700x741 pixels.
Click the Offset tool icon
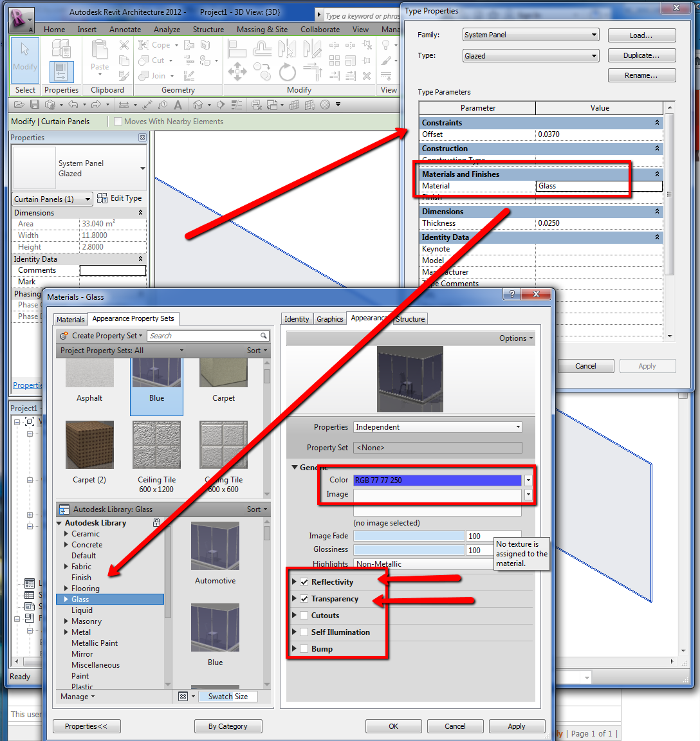[262, 49]
